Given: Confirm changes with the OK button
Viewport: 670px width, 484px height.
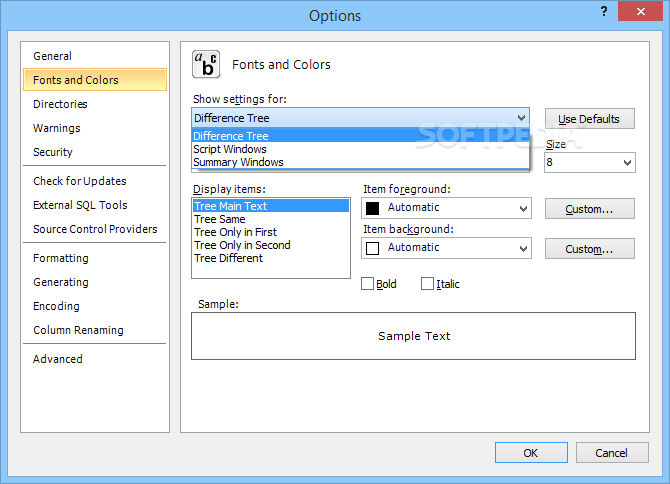Looking at the screenshot, I should pyautogui.click(x=531, y=453).
